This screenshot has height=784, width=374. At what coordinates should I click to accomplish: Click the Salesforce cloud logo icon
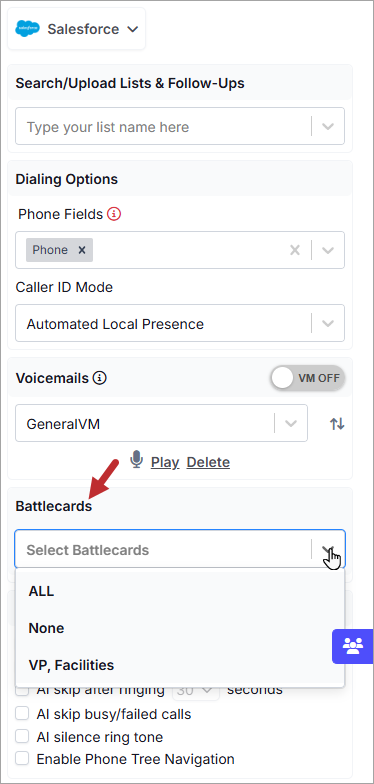[x=27, y=29]
